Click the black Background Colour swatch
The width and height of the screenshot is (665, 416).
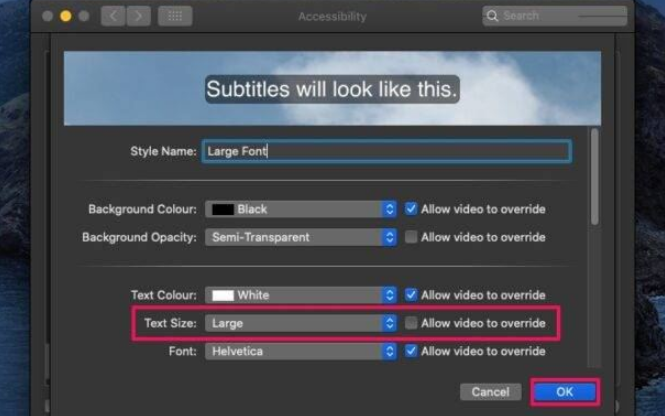tap(223, 209)
